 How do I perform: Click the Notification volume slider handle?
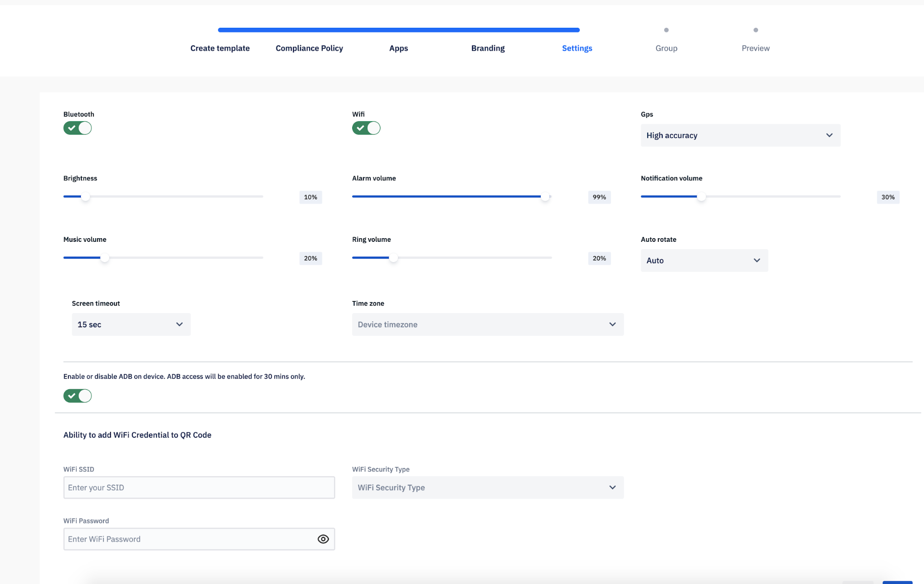pyautogui.click(x=701, y=197)
